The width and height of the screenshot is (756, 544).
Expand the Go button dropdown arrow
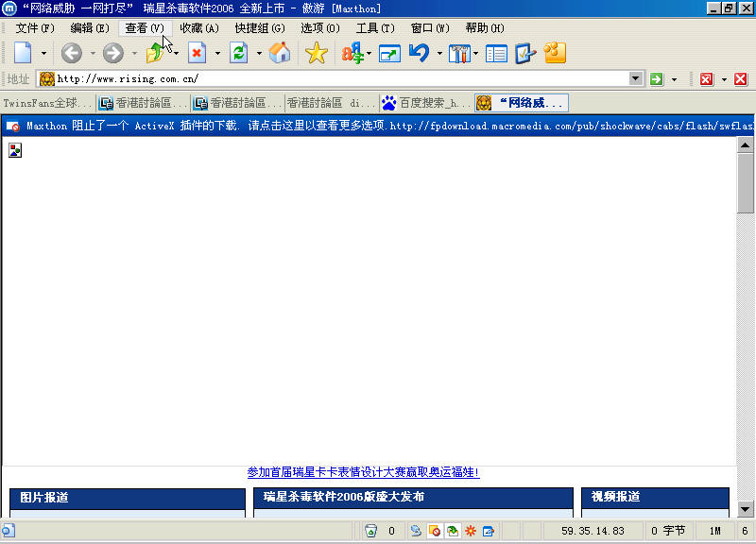pos(674,79)
